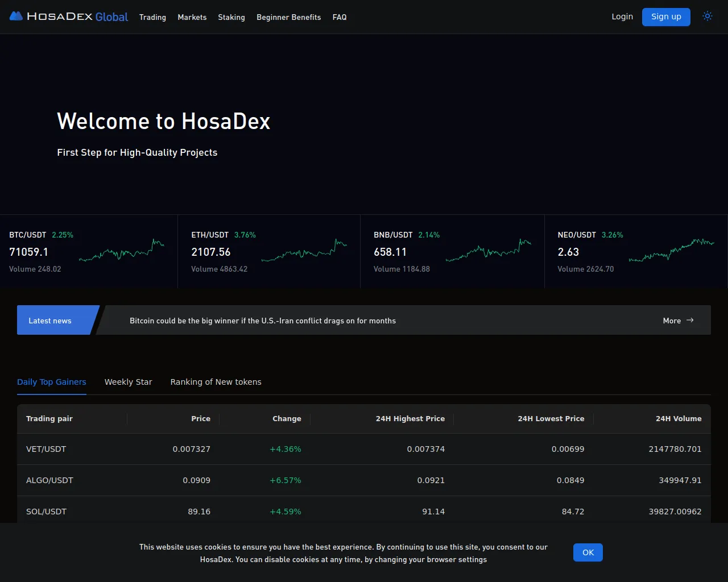Toggle the light theme sun icon

tap(708, 16)
